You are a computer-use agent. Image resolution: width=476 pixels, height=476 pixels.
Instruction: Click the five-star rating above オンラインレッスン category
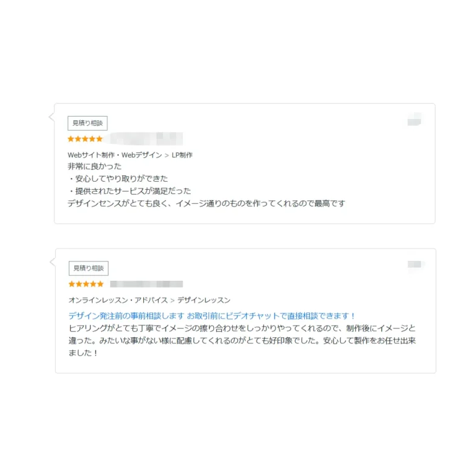[86, 284]
